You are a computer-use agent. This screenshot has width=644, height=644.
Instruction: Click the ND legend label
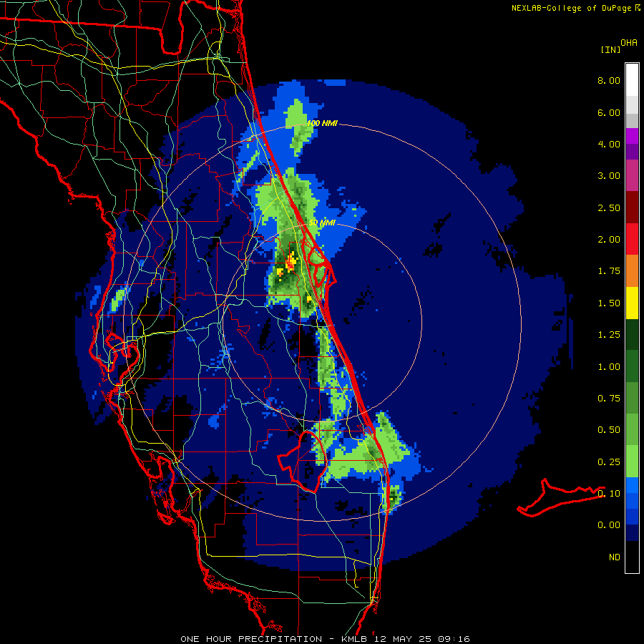[x=615, y=557]
